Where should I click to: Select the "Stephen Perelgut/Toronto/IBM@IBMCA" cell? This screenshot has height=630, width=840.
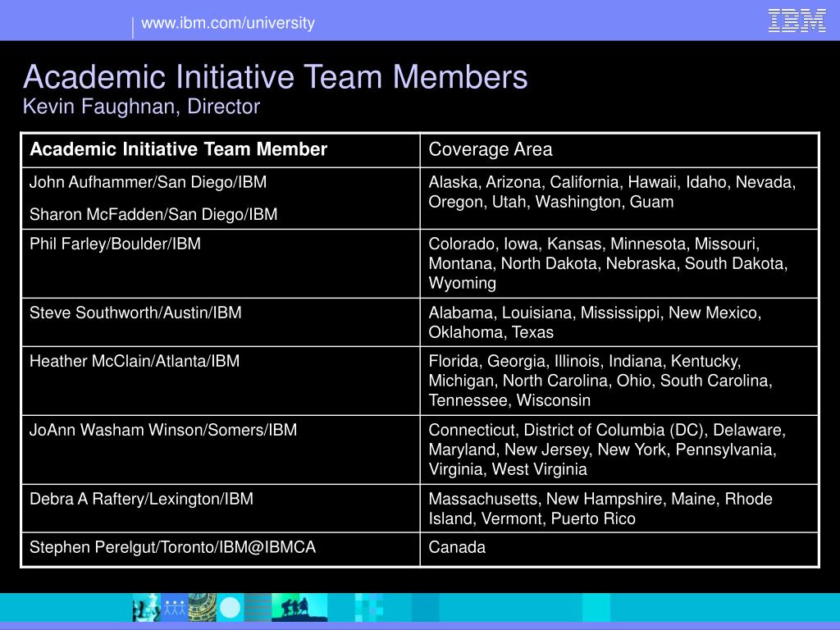point(221,549)
